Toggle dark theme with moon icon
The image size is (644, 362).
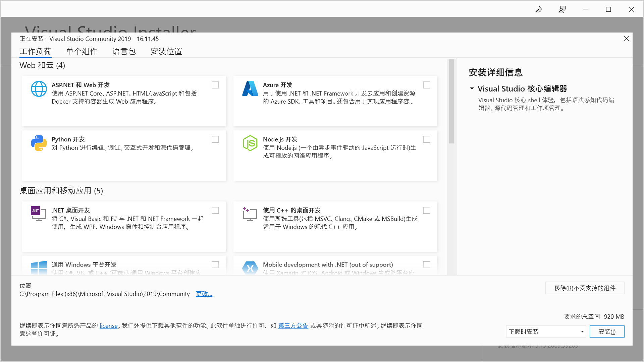coord(539,9)
